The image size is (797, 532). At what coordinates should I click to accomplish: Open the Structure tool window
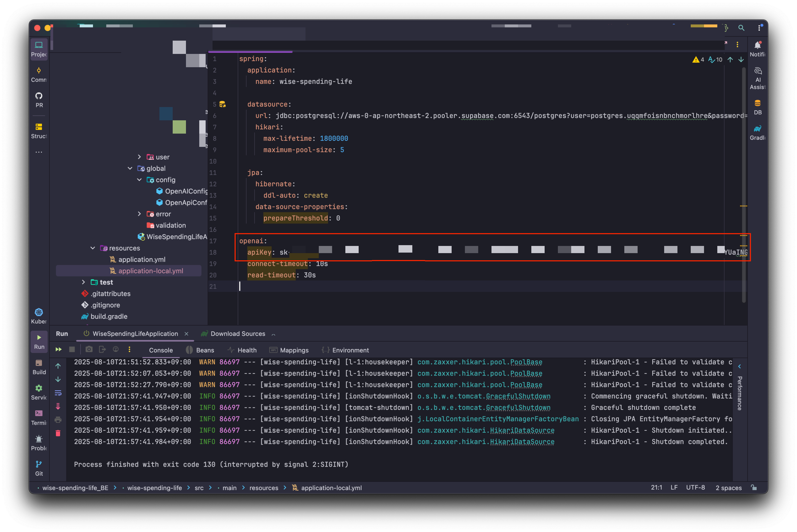click(39, 131)
